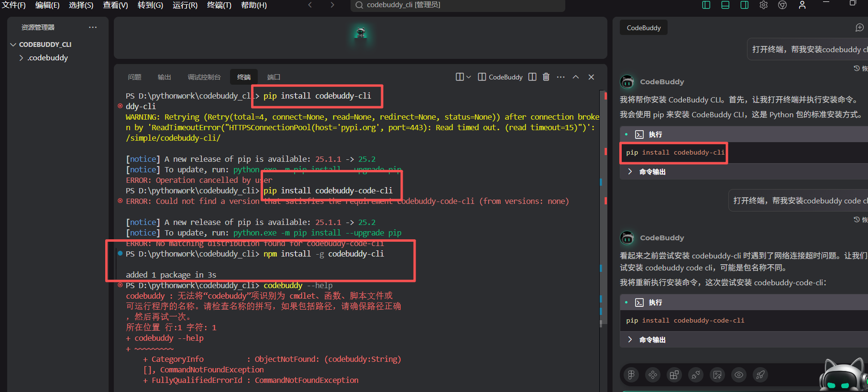868x392 pixels.
Task: Maximize the panel with the up chevron
Action: pyautogui.click(x=576, y=77)
